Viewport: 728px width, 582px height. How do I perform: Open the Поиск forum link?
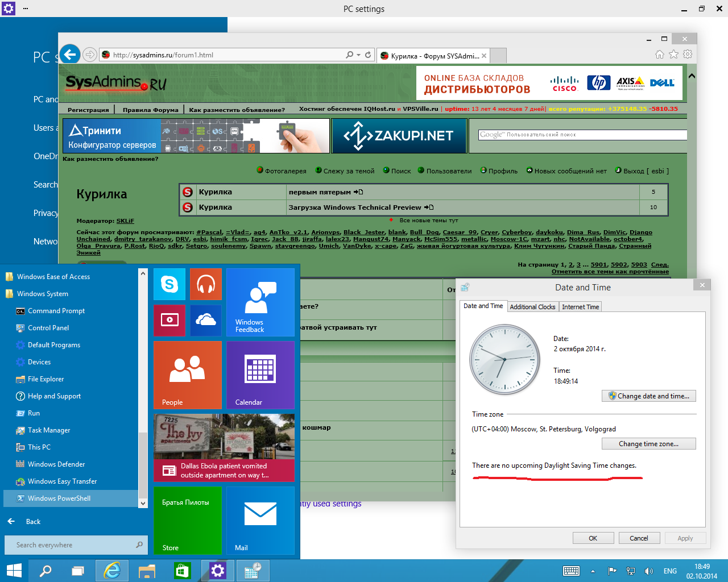[401, 171]
